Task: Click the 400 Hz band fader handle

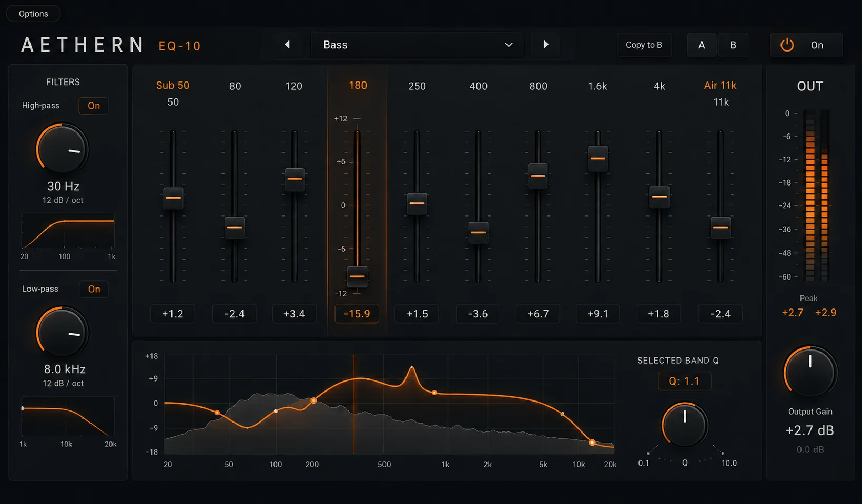Action: tap(478, 232)
